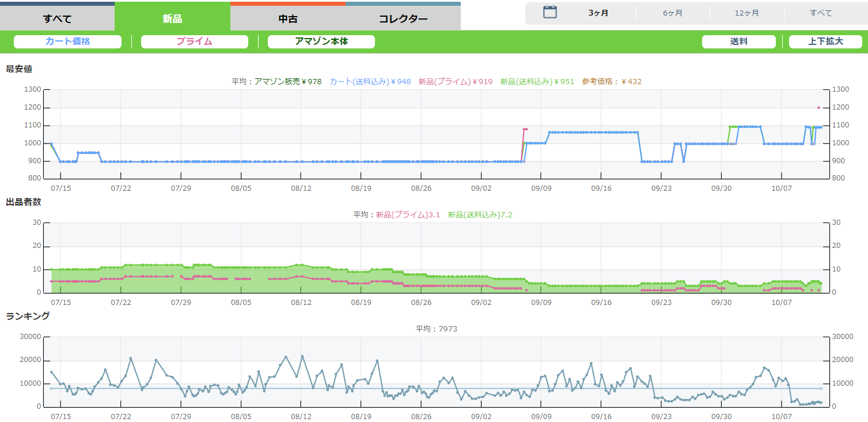Click the 上下拡大 zoom button

(x=825, y=42)
